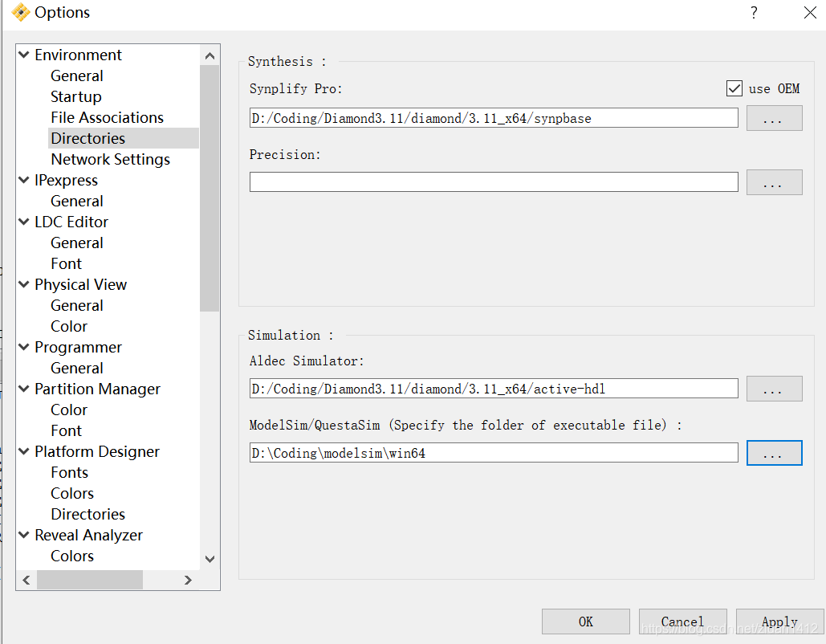Browse for Synplify Pro directory
Image resolution: width=826 pixels, height=644 pixels.
774,118
